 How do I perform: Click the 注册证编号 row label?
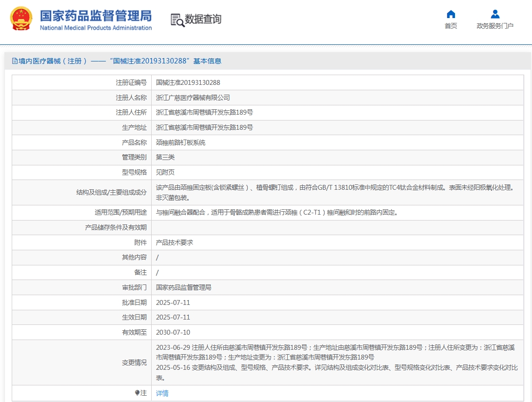(131, 82)
